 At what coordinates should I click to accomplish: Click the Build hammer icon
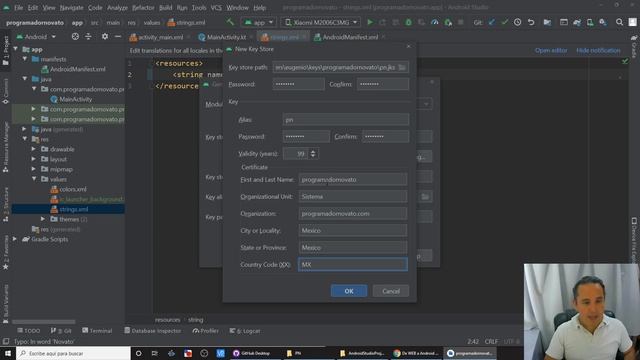(231, 22)
